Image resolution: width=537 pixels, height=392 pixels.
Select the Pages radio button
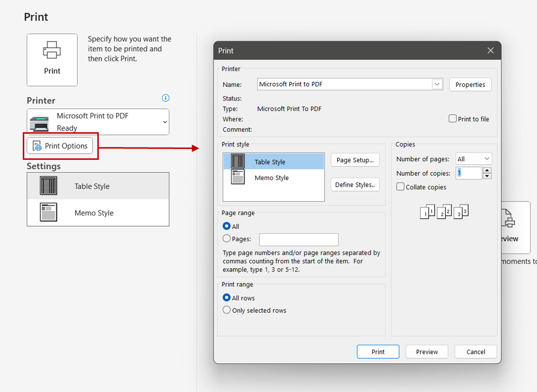pyautogui.click(x=227, y=238)
